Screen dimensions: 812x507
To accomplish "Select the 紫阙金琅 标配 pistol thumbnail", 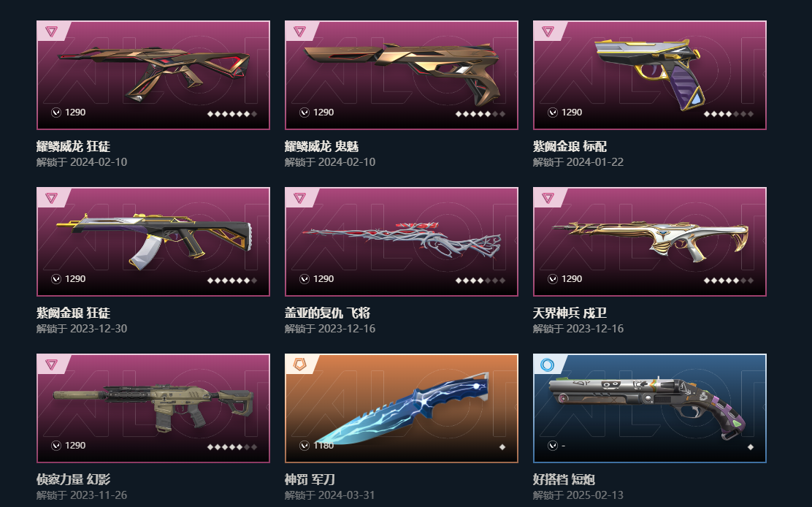I will click(x=650, y=75).
